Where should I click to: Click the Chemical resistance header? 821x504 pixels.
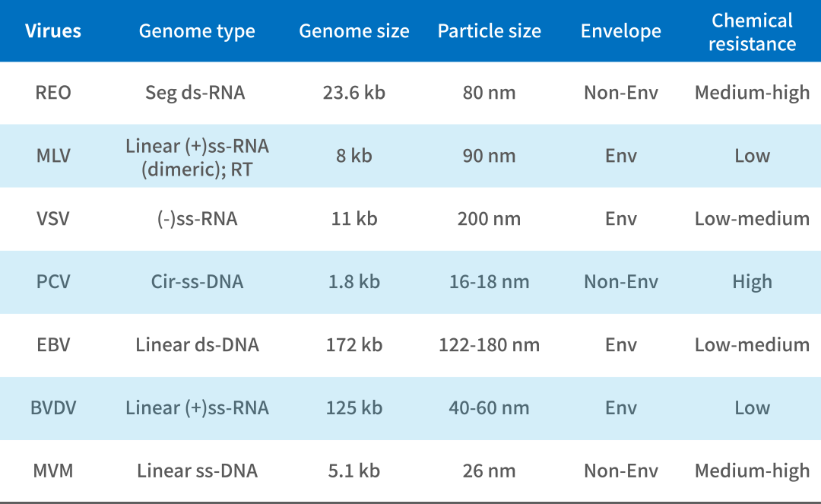pos(752,32)
